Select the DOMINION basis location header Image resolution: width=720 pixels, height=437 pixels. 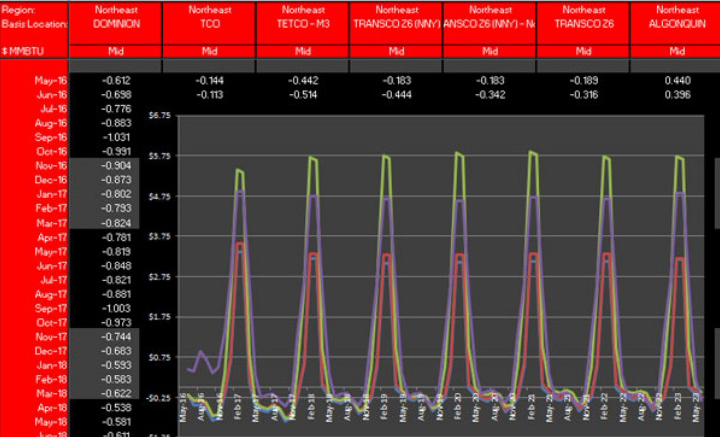point(116,24)
